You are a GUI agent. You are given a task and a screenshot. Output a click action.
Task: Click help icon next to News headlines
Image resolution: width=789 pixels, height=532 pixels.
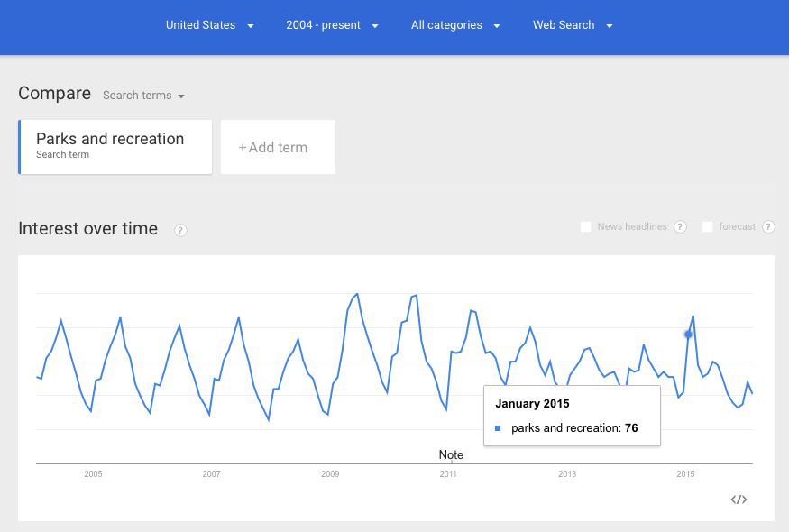tap(680, 227)
